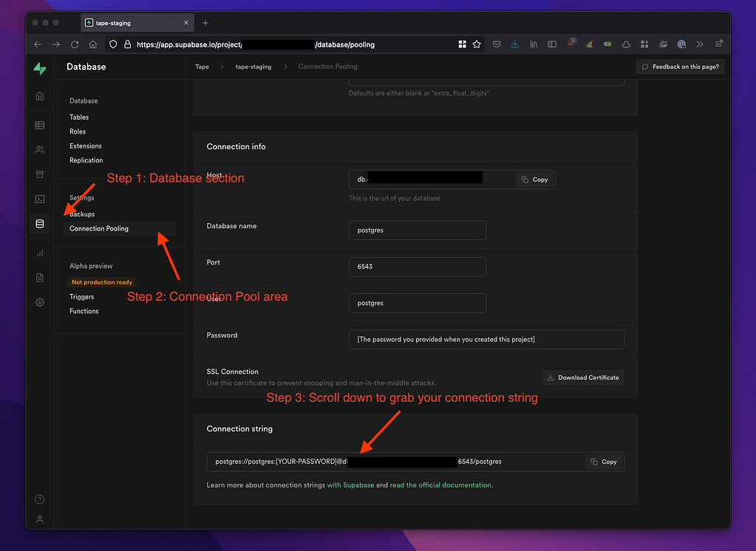Open the Help question mark icon

(x=40, y=499)
